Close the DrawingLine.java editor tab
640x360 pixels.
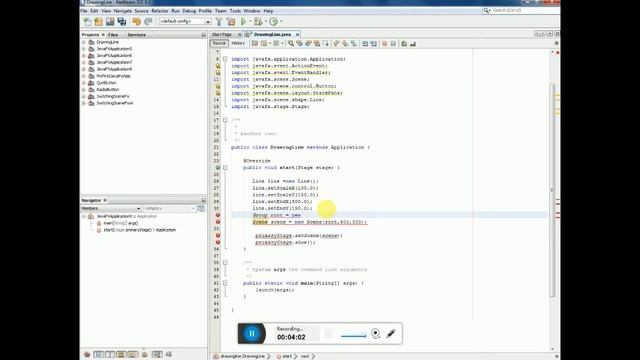pos(298,35)
